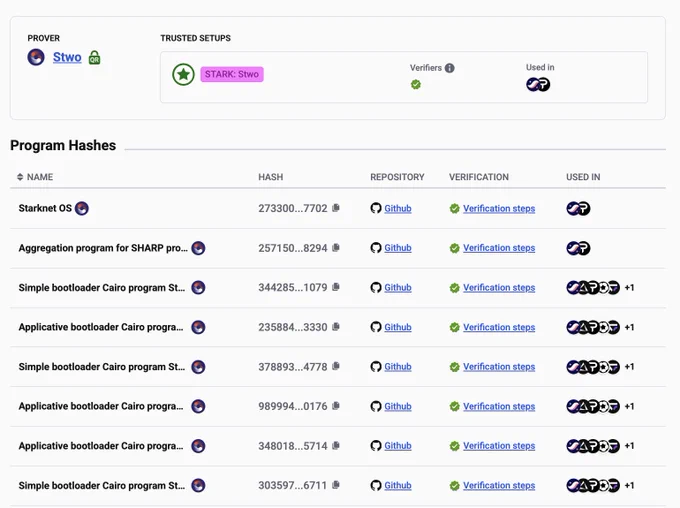Open Verification steps in 303597...6711 row

coord(499,485)
